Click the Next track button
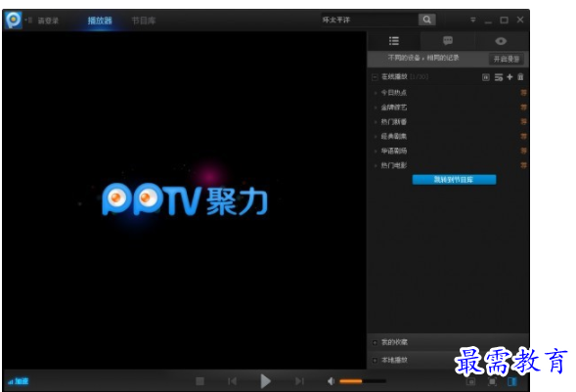Viewport: 576px width, 392px height. (299, 381)
